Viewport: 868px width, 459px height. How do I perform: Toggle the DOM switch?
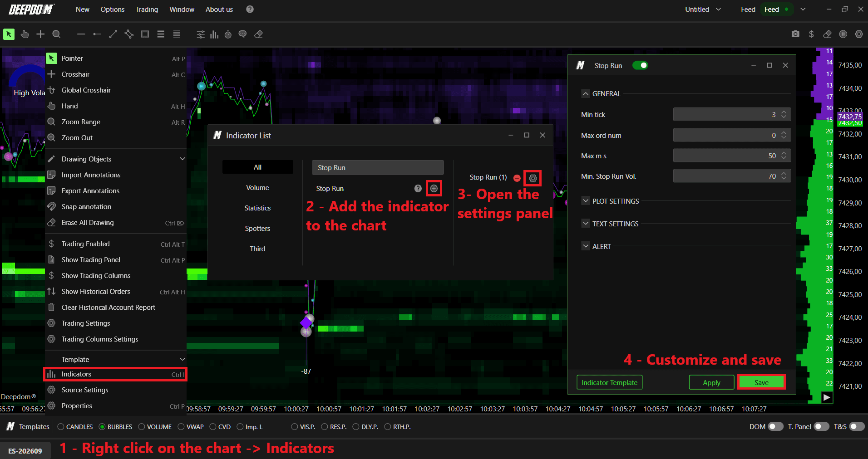tap(775, 426)
